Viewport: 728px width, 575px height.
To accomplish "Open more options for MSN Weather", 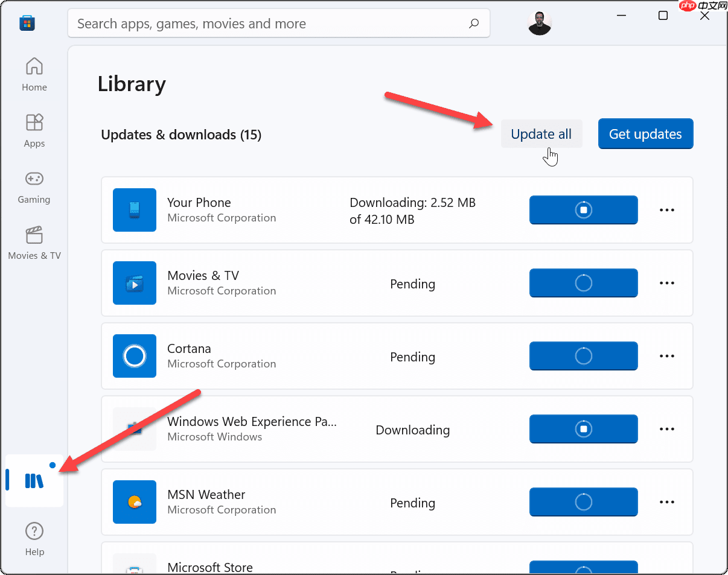I will point(667,502).
